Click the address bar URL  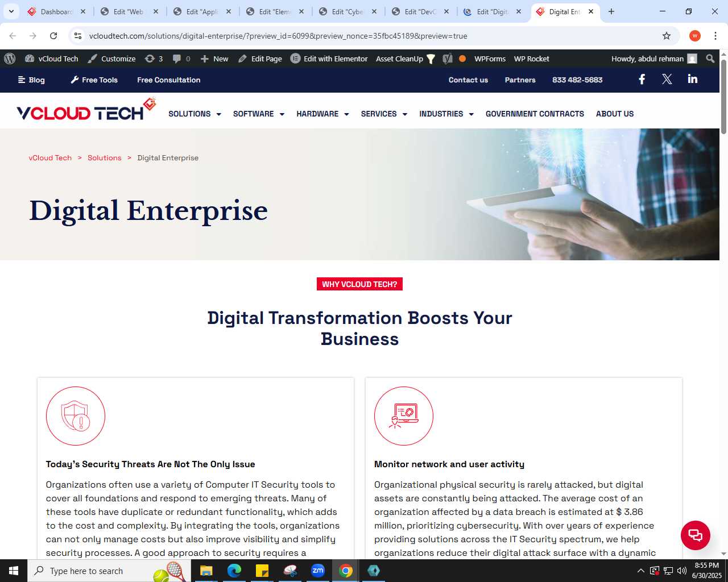click(278, 36)
